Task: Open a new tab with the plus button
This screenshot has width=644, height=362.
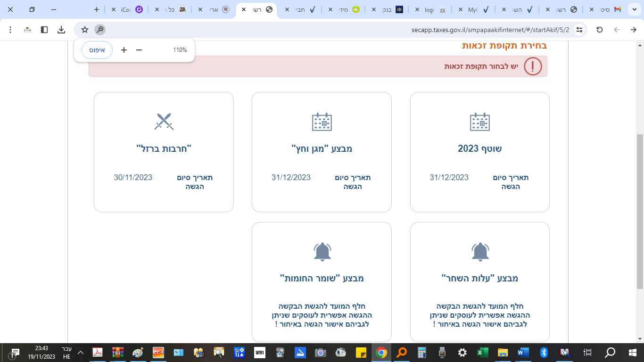Action: coord(97,9)
